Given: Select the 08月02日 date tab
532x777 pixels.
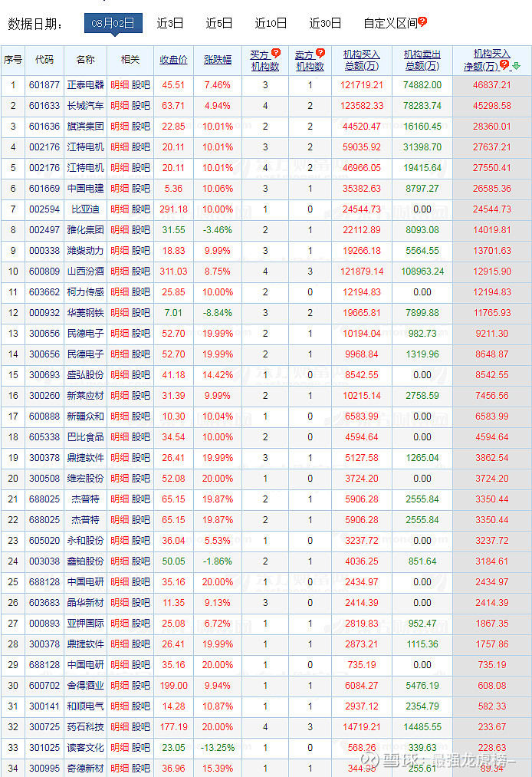Looking at the screenshot, I should click(x=113, y=23).
